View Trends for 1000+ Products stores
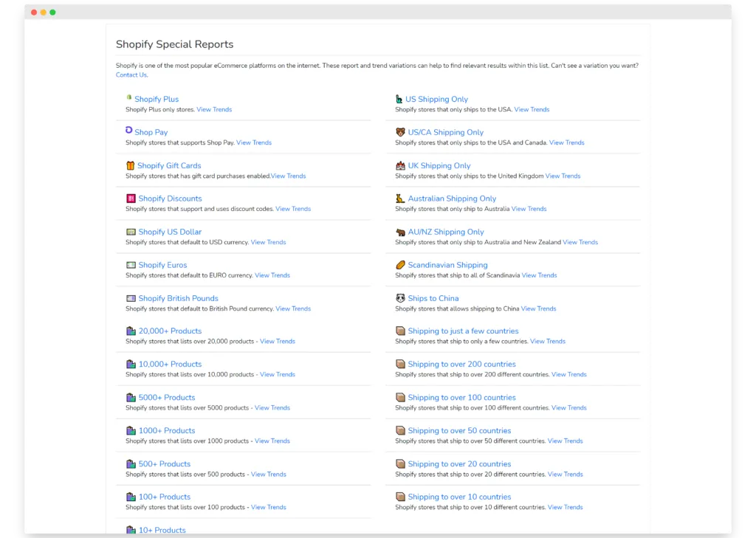The image size is (756, 538). [x=272, y=441]
